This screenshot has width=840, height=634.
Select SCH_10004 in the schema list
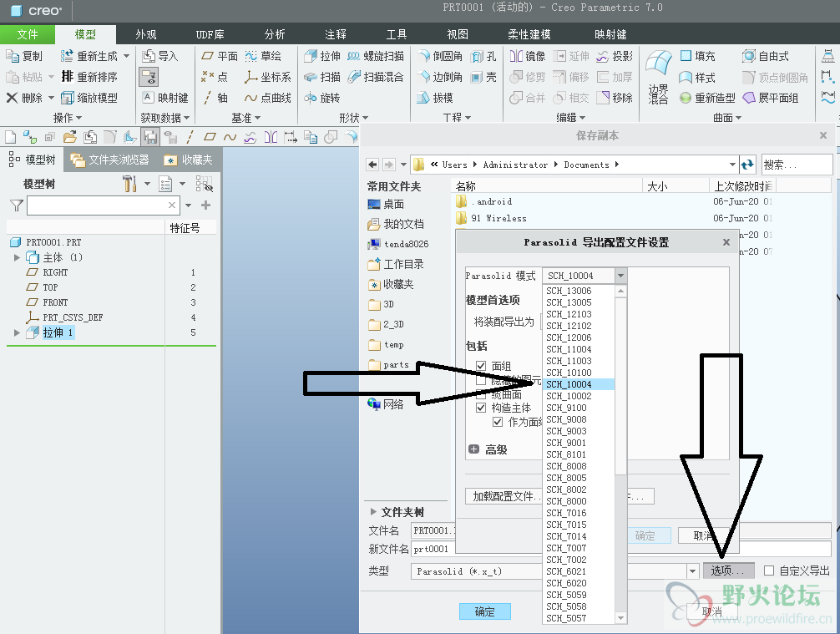[x=579, y=384]
